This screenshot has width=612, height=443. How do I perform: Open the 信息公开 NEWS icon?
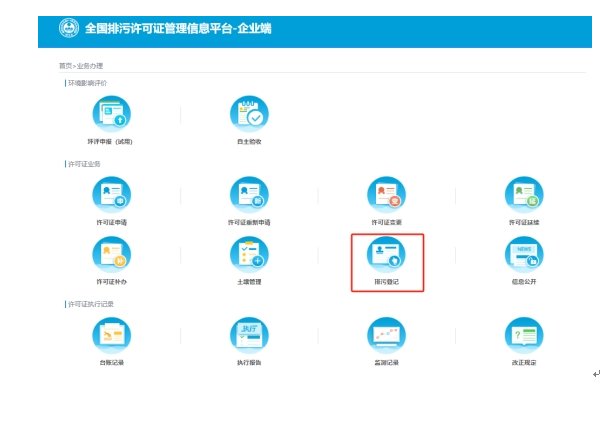coord(524,254)
